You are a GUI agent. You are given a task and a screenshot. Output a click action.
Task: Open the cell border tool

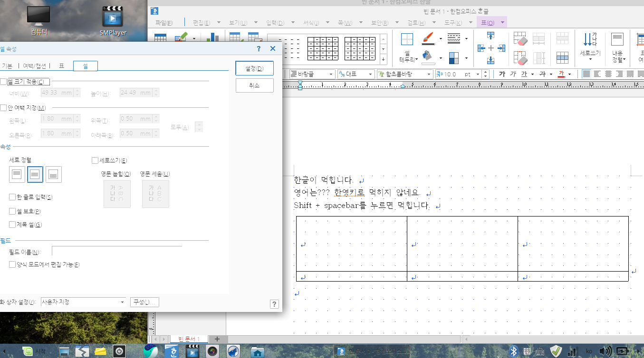pos(407,48)
